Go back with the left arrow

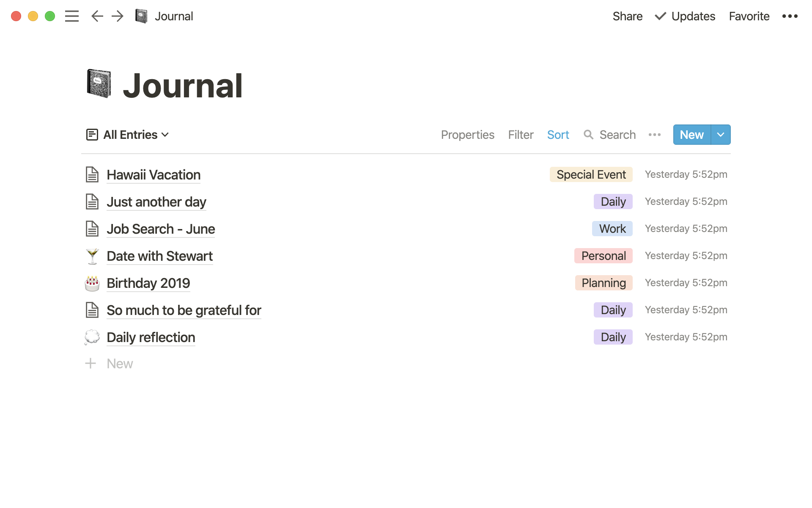[97, 16]
